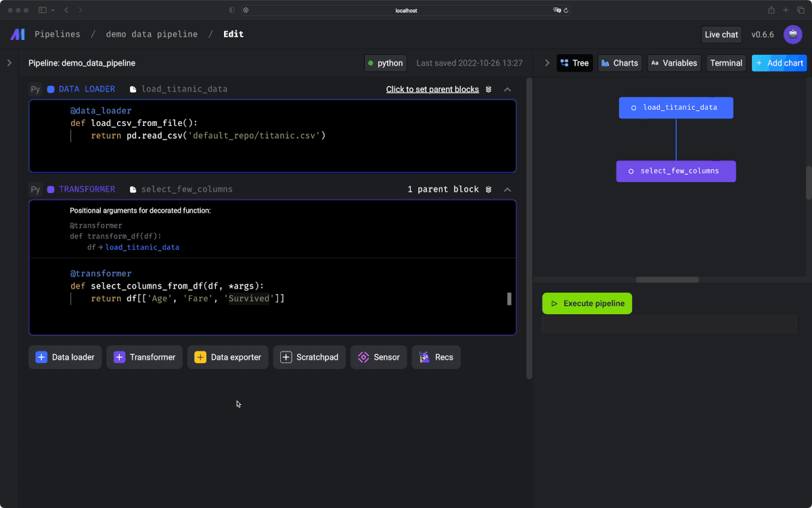Viewport: 812px width, 508px height.
Task: Click the layers icon on transformer block
Action: point(489,190)
